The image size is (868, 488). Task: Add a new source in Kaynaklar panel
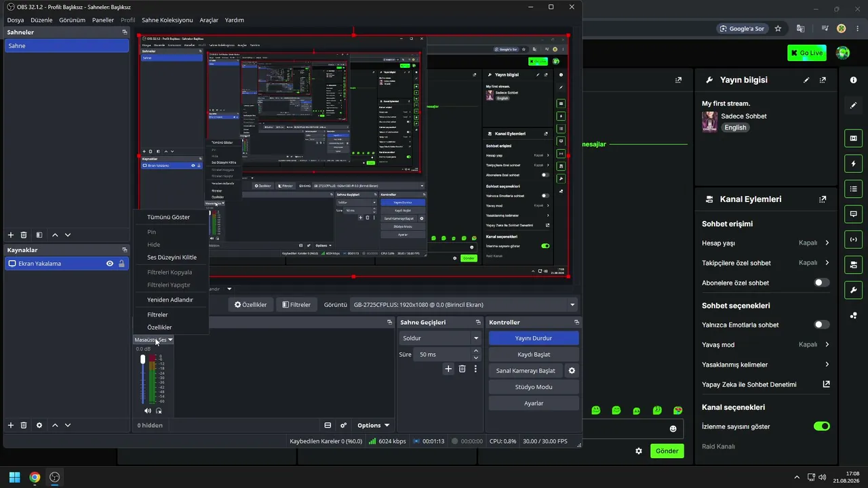coord(11,426)
